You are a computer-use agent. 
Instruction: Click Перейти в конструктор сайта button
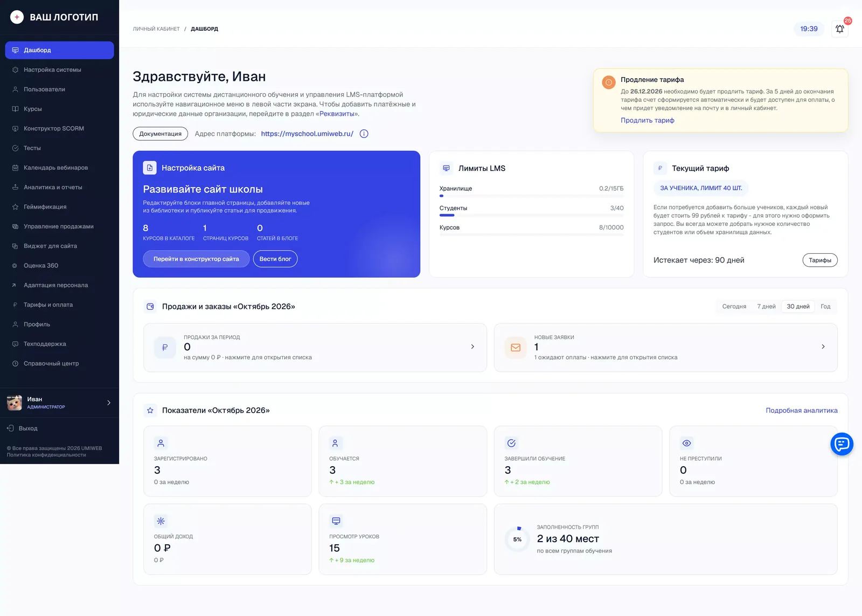(x=196, y=259)
